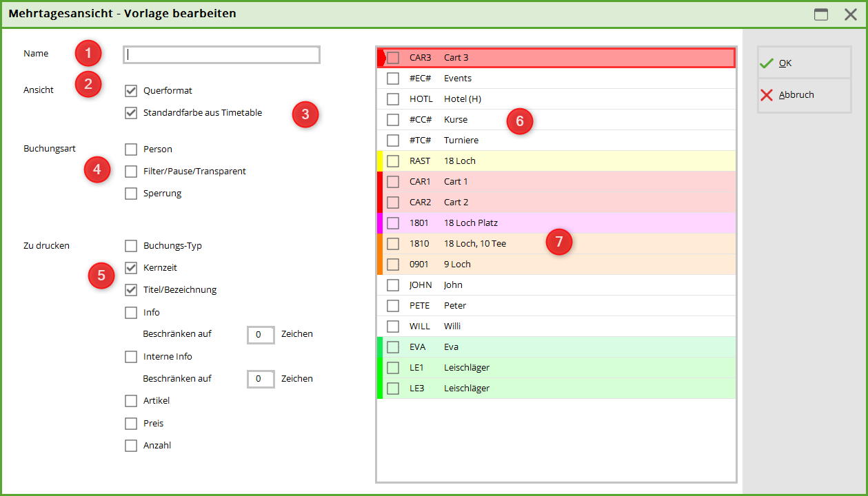Check the Preis print option
Screen dimensions: 868x496
click(131, 424)
